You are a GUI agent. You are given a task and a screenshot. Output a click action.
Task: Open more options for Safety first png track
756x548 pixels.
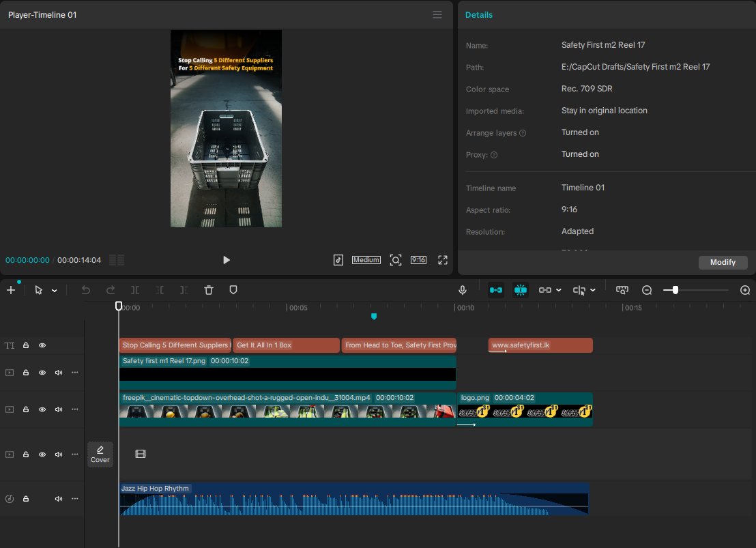[x=75, y=372]
